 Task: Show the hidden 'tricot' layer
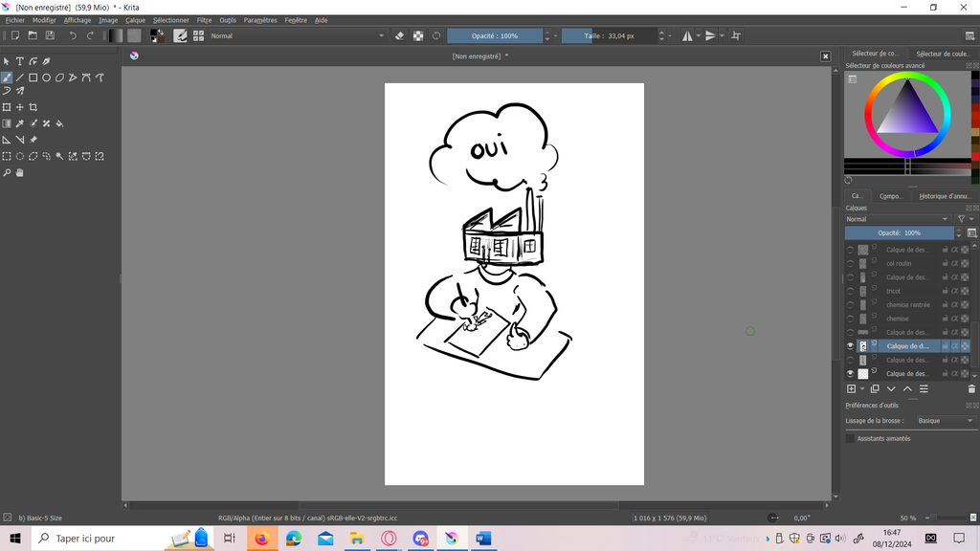(850, 291)
